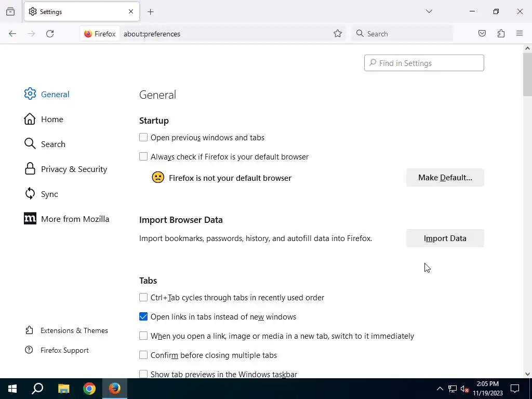Open the taskbar clock and date
Screen dimensions: 532x399
(x=487, y=389)
